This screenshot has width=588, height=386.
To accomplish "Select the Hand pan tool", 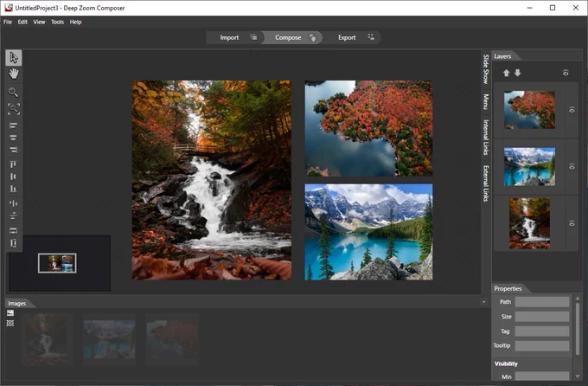I will pyautogui.click(x=14, y=74).
